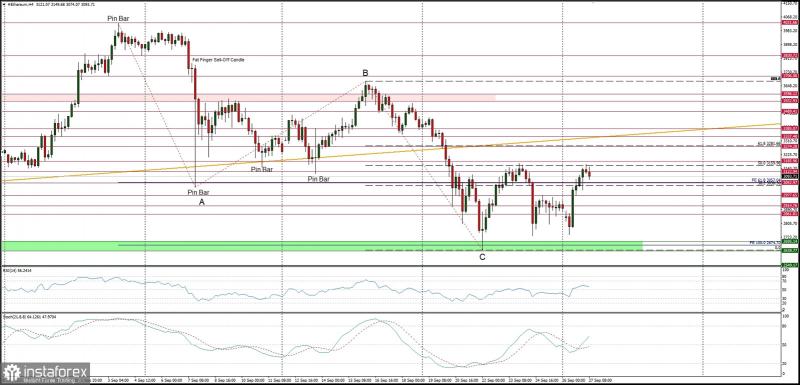
Task: Click the 4 Sep 12:00 date label
Action: coord(144,380)
